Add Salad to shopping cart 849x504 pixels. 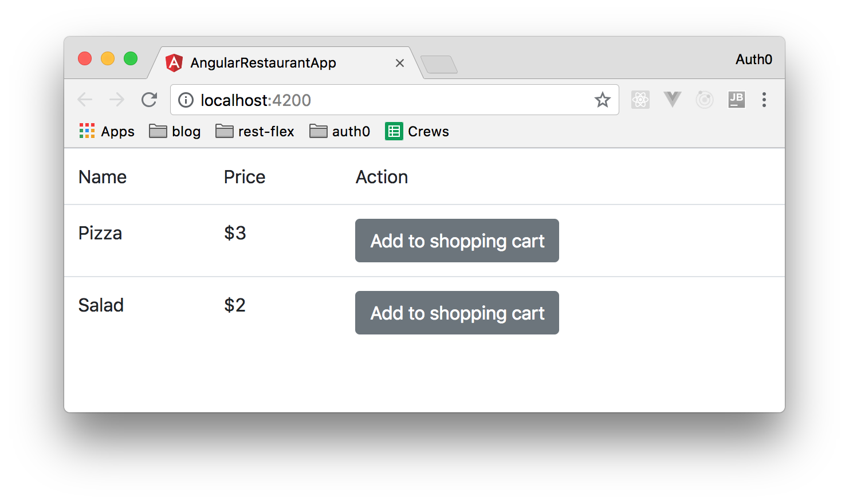[x=457, y=313]
